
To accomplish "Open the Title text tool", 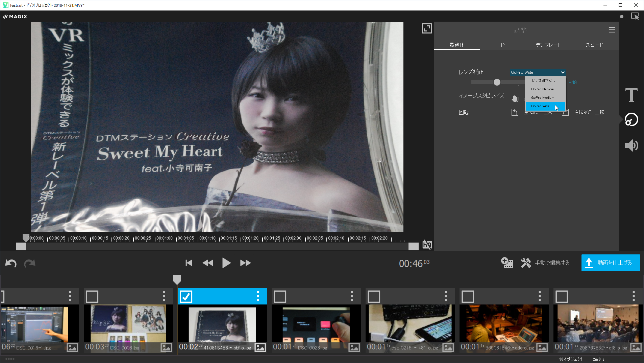I will pyautogui.click(x=631, y=95).
